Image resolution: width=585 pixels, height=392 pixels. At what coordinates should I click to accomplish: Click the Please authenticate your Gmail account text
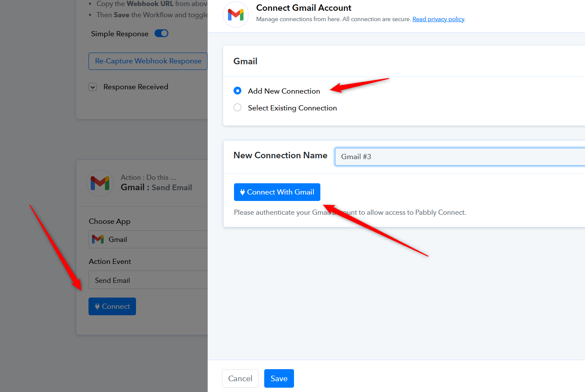coord(350,212)
